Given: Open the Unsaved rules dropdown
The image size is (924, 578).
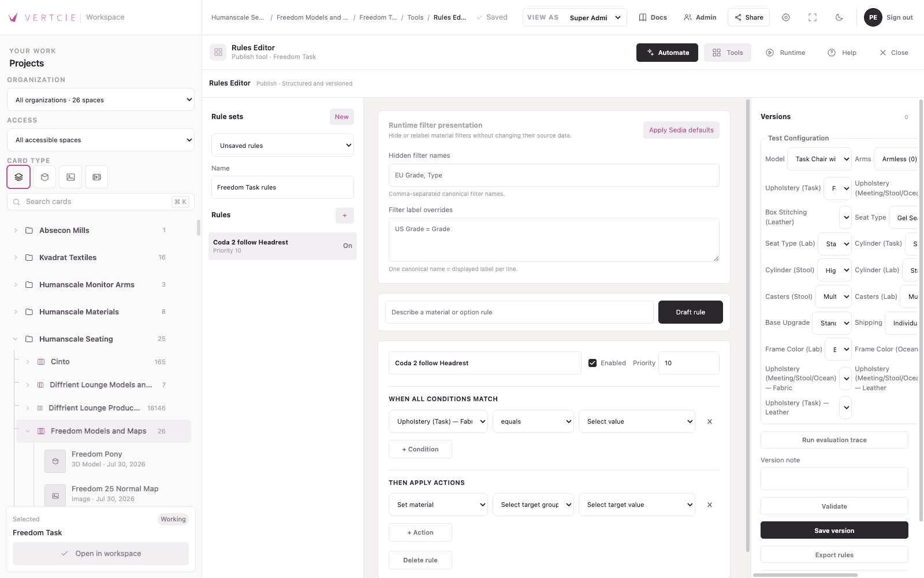Looking at the screenshot, I should click(x=282, y=145).
